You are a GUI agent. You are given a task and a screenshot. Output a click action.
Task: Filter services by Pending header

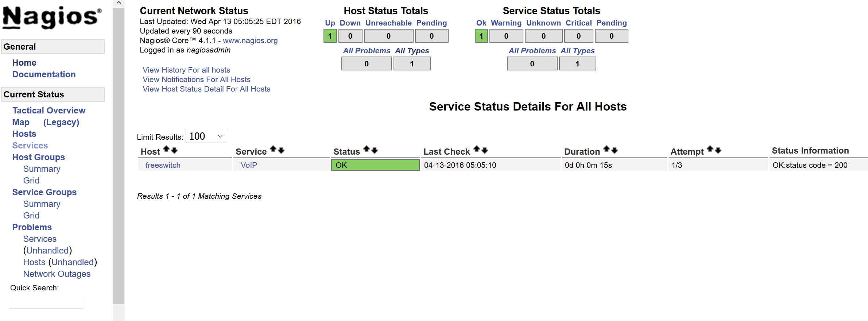612,23
